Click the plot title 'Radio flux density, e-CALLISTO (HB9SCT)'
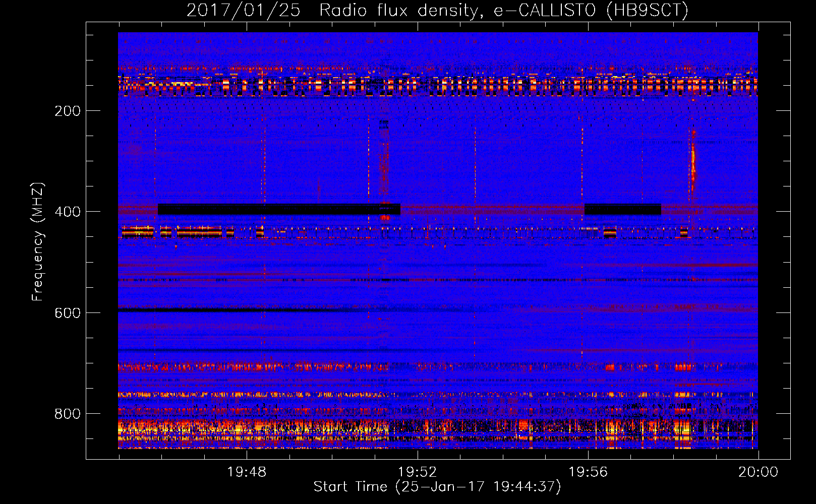 click(504, 11)
